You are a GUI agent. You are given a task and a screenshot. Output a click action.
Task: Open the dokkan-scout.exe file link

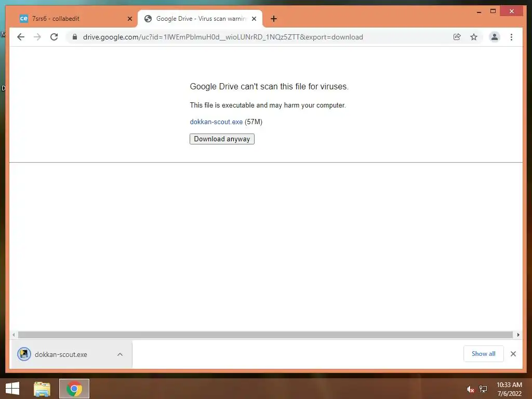coord(216,122)
